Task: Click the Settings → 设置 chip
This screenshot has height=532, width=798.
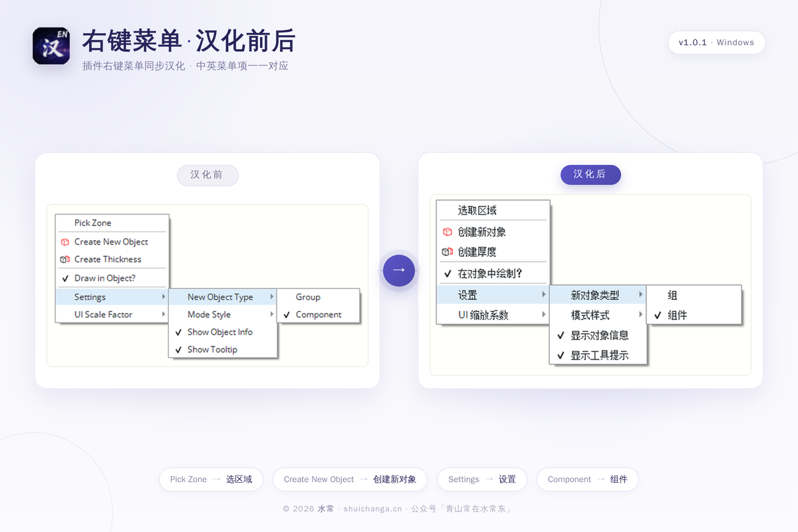Action: click(x=482, y=479)
